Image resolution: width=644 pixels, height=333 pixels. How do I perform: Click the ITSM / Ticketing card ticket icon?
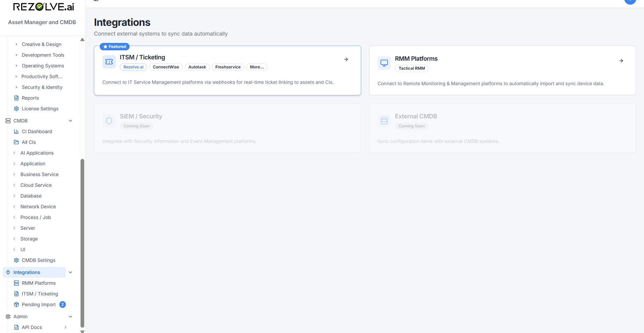pyautogui.click(x=109, y=62)
